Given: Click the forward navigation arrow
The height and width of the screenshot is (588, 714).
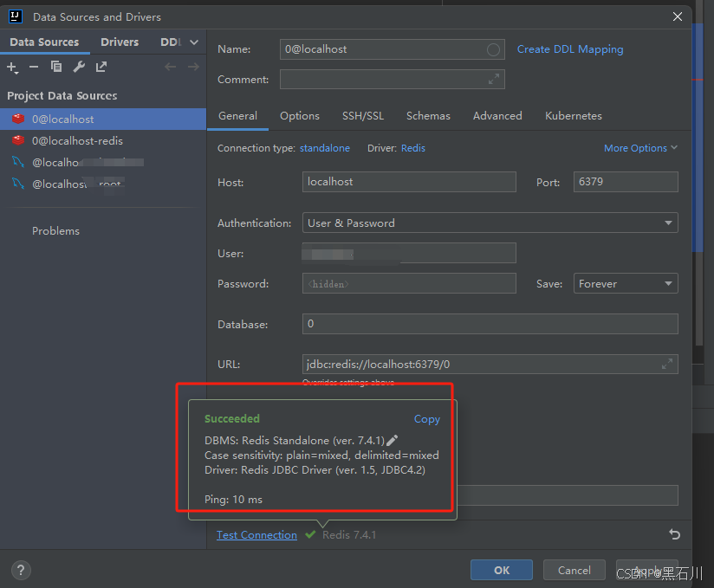Looking at the screenshot, I should (192, 67).
